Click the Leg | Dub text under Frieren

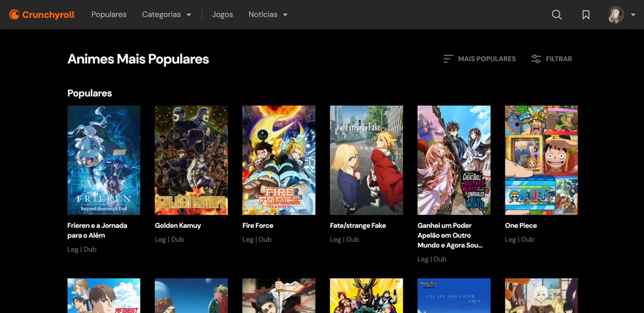click(x=82, y=249)
